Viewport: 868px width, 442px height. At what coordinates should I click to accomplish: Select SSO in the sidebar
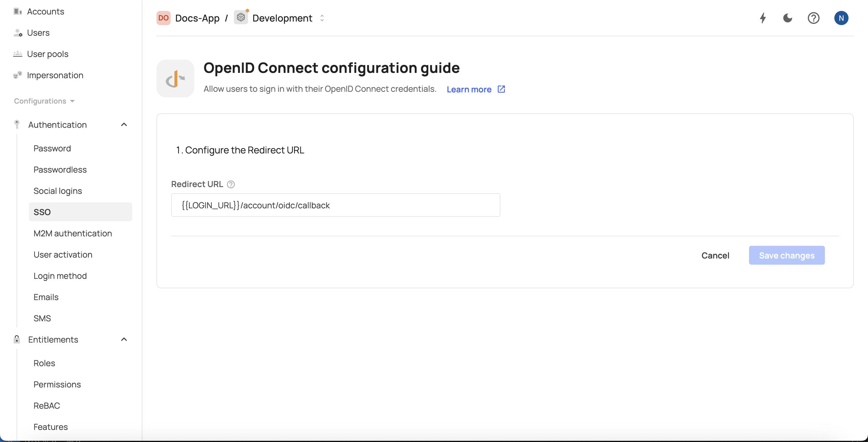[x=42, y=212]
